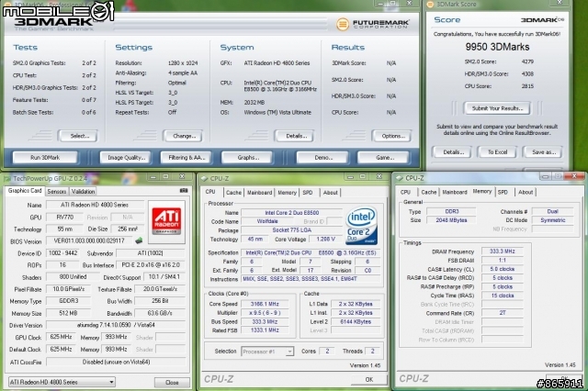Open the Graphs button in 3DMark06
The height and width of the screenshot is (391, 588).
coord(247,157)
